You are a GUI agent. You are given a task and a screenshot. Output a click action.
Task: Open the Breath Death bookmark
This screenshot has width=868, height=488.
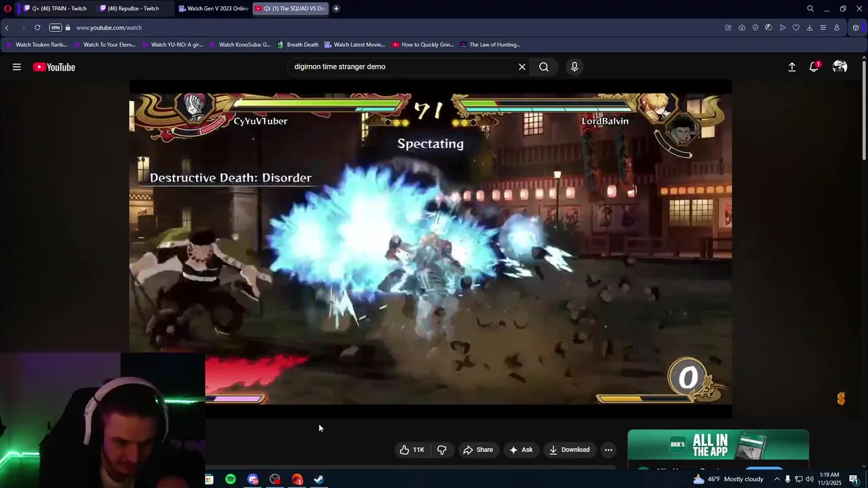pyautogui.click(x=297, y=45)
